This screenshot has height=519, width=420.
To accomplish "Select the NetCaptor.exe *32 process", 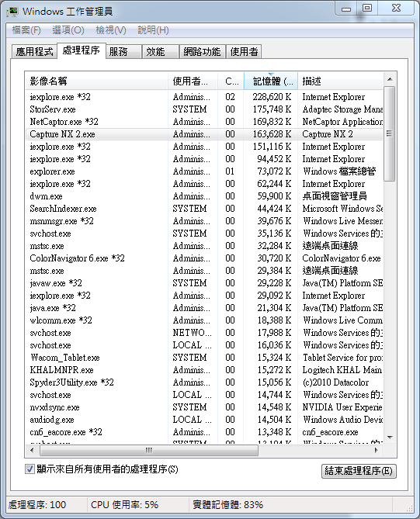I will pyautogui.click(x=204, y=122).
